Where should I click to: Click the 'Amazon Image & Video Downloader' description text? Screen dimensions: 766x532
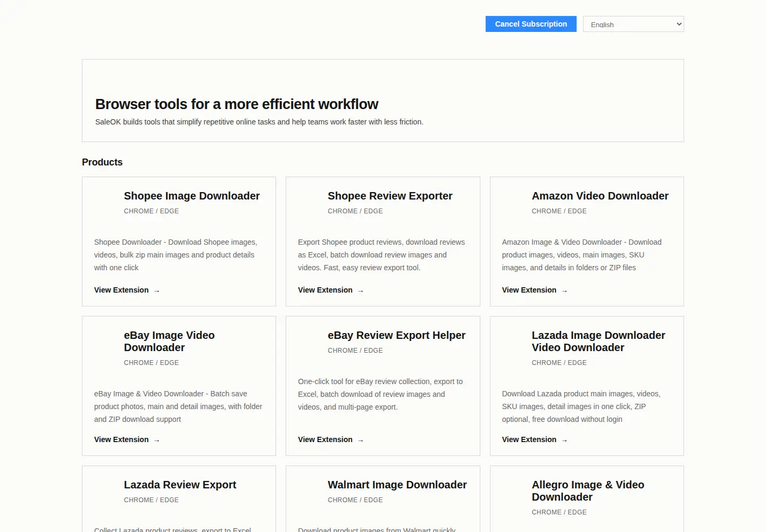pos(581,255)
